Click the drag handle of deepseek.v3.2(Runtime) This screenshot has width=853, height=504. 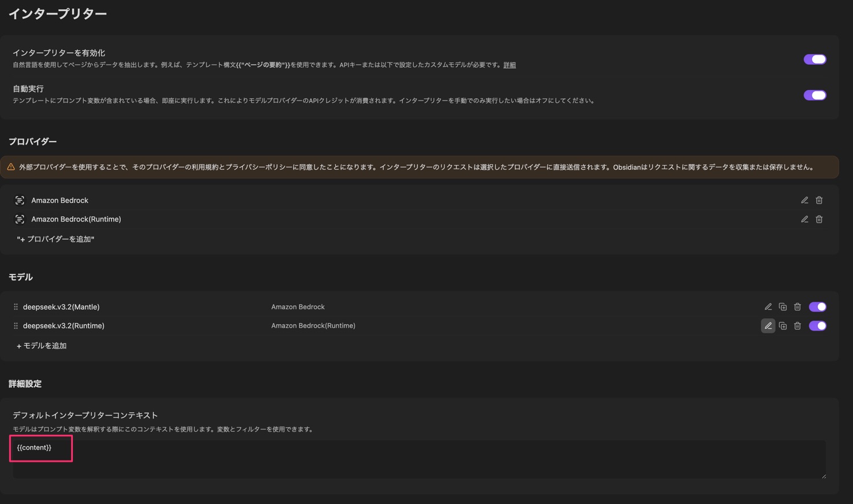[15, 325]
